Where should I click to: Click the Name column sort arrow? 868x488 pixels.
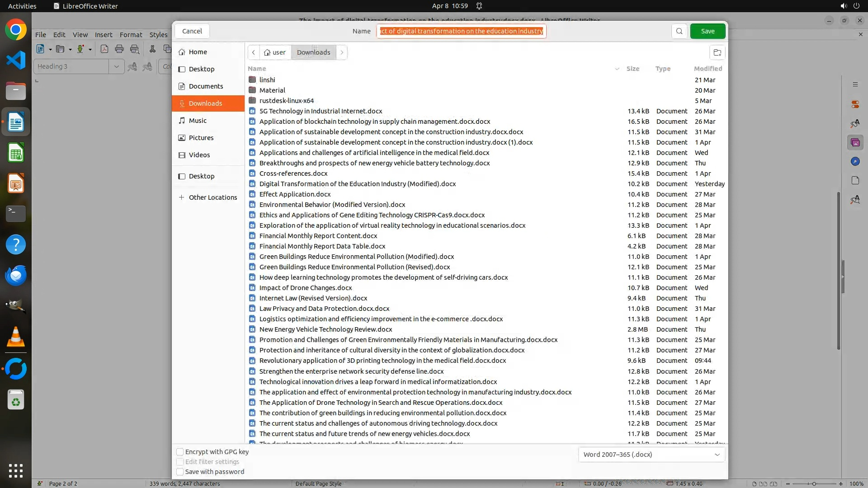pyautogui.click(x=617, y=69)
